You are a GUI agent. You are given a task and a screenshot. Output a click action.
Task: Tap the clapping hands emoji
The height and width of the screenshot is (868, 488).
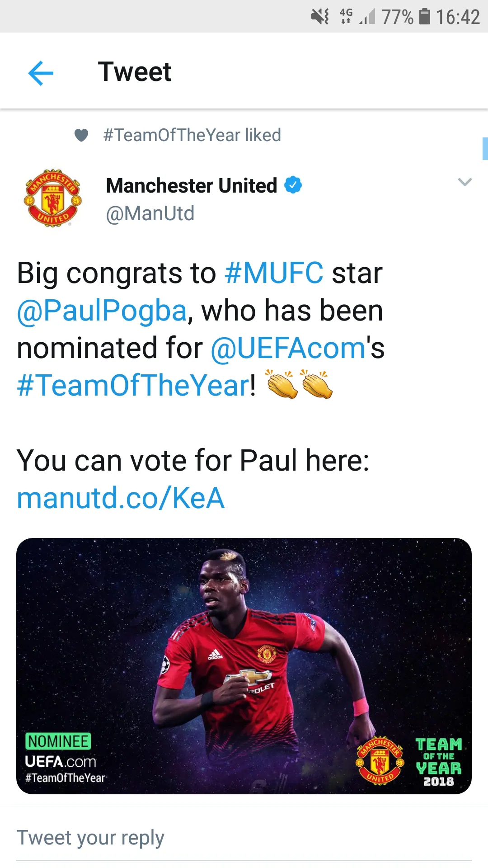(300, 385)
